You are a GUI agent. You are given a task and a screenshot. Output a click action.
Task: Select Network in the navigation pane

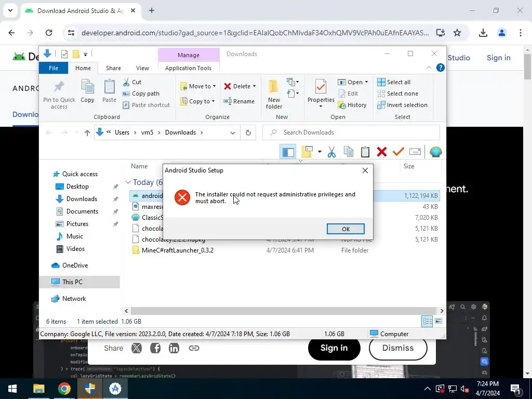74,299
